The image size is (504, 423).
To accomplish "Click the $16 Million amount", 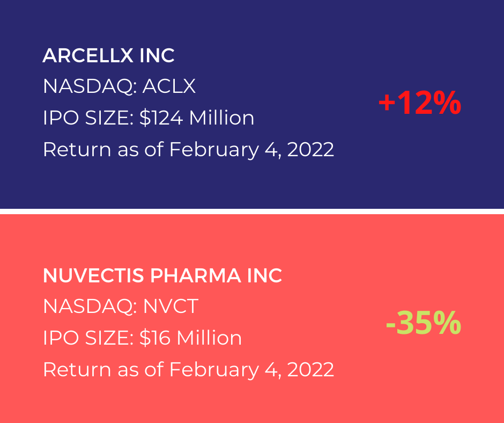I will coord(190,338).
